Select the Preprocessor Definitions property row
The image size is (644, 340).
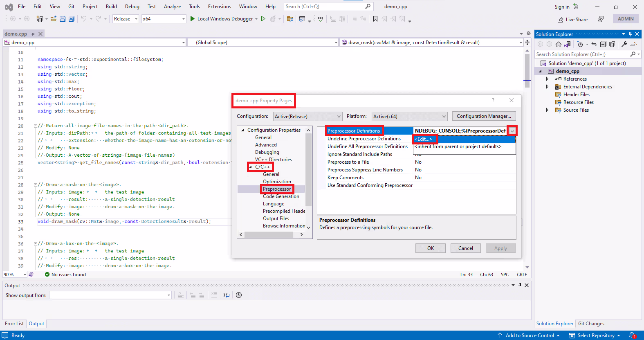(416, 131)
